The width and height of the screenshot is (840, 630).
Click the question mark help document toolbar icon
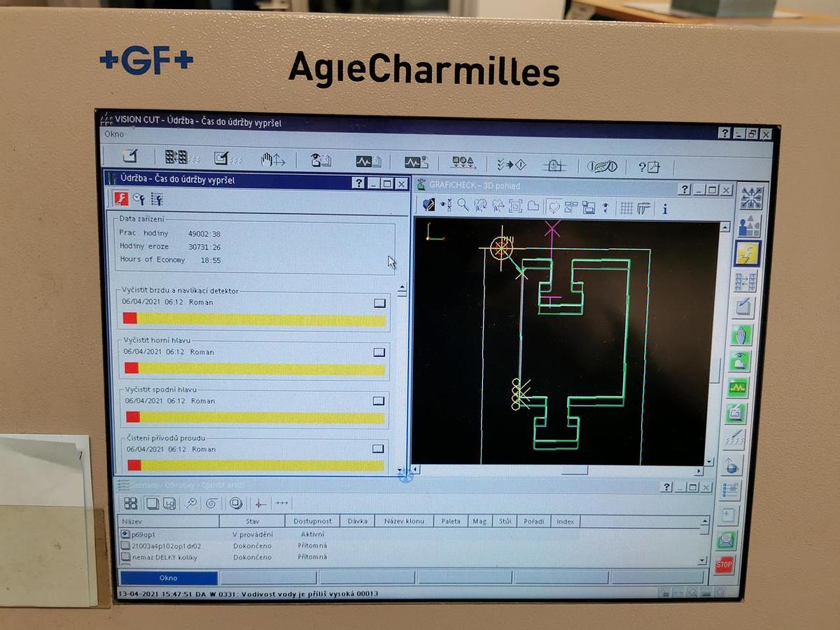point(649,167)
